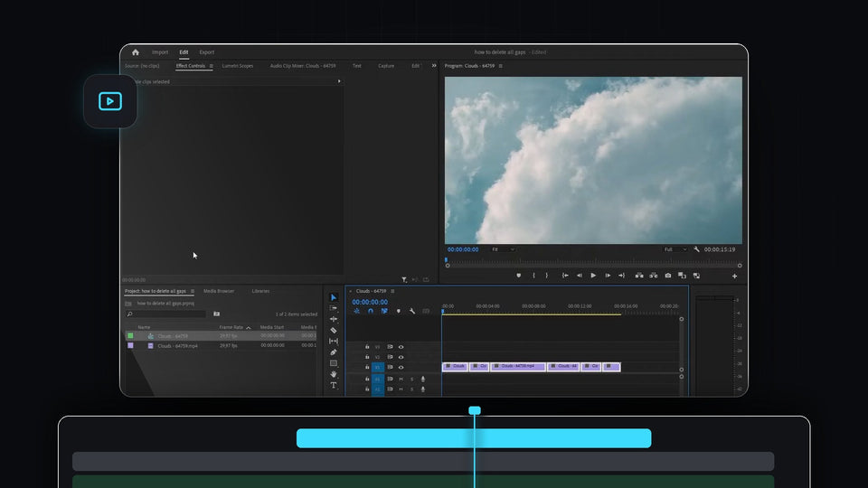
Task: Toggle Linked Selection in timeline
Action: (x=384, y=311)
